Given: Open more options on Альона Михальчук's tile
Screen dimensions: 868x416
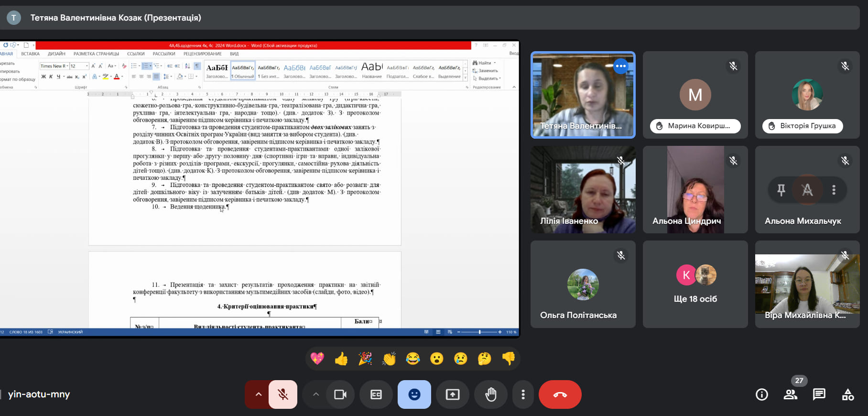Looking at the screenshot, I should (834, 190).
